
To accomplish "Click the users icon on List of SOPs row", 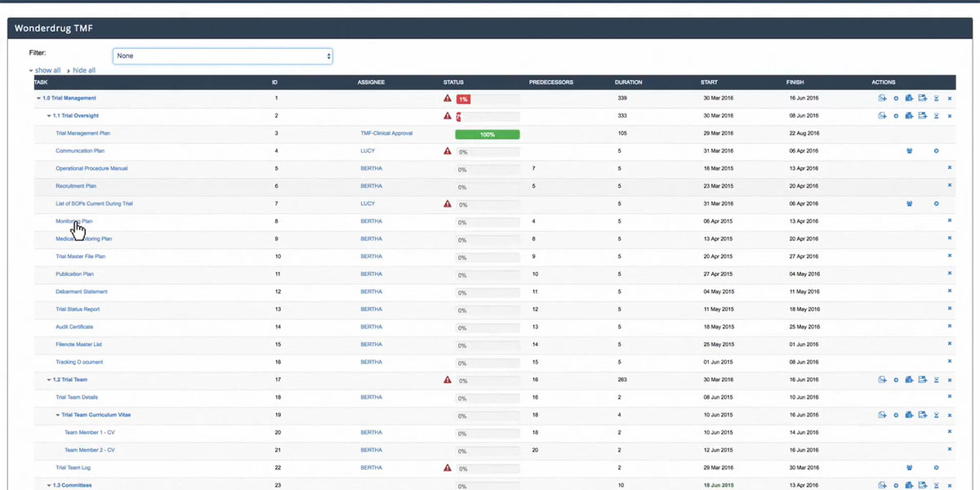I will [x=909, y=203].
